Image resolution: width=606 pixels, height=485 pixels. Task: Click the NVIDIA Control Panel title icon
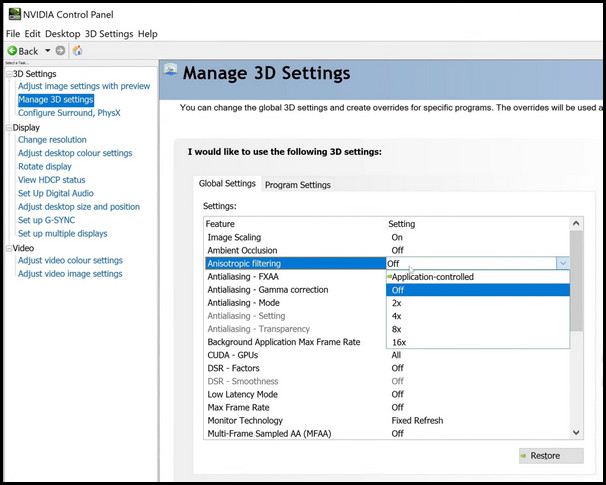point(15,14)
